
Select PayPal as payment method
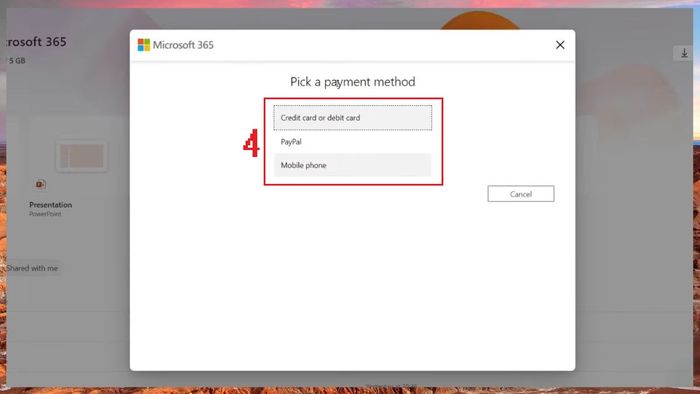tap(353, 141)
